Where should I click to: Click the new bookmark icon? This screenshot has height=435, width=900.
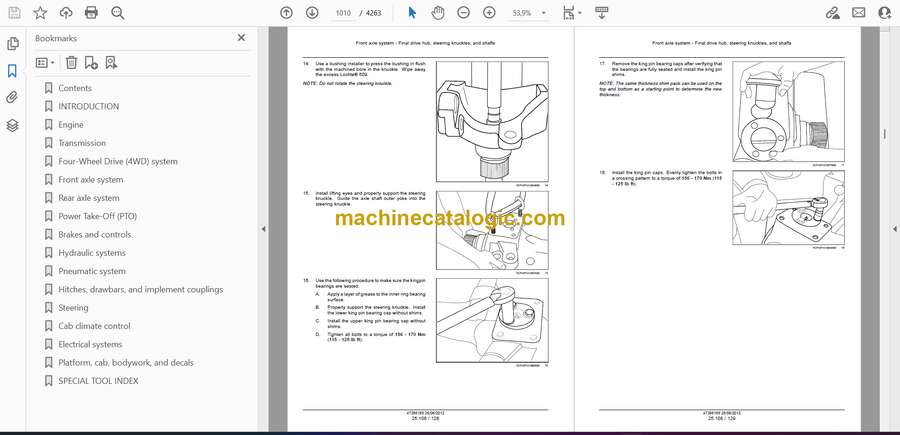click(91, 63)
